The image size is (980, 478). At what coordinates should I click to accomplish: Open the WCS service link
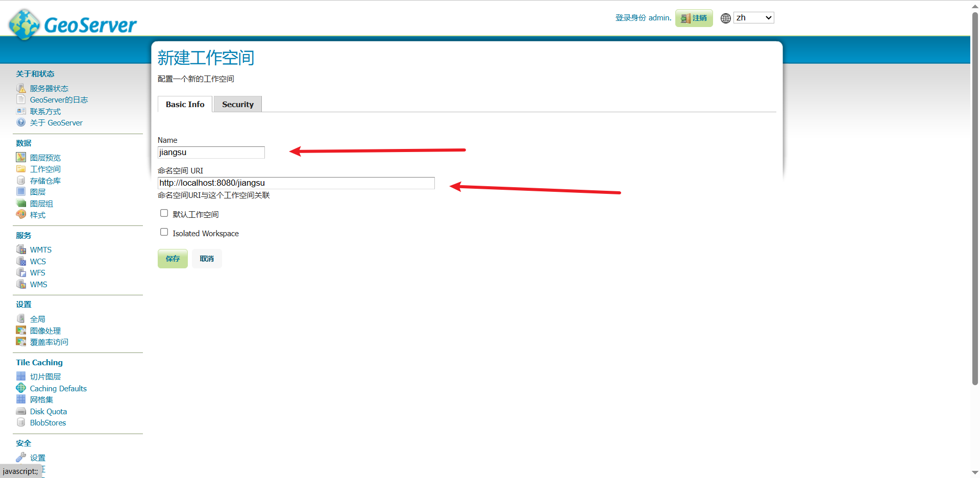(38, 261)
